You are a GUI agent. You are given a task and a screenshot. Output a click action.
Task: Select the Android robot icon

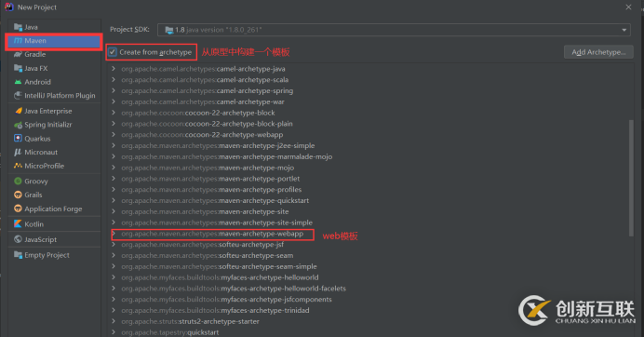click(18, 82)
